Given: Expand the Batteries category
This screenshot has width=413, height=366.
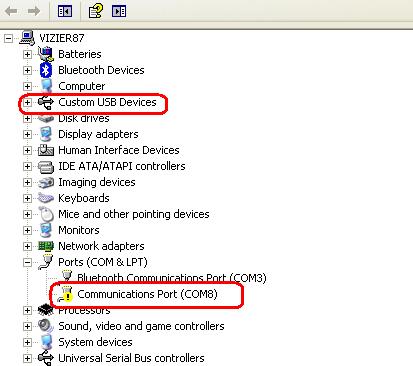Looking at the screenshot, I should coord(27,54).
